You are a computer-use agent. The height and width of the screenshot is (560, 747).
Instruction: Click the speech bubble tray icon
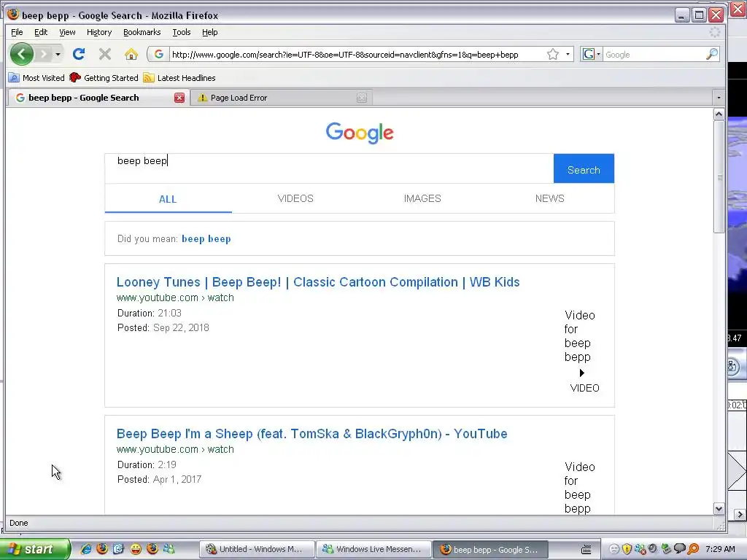coord(680,548)
